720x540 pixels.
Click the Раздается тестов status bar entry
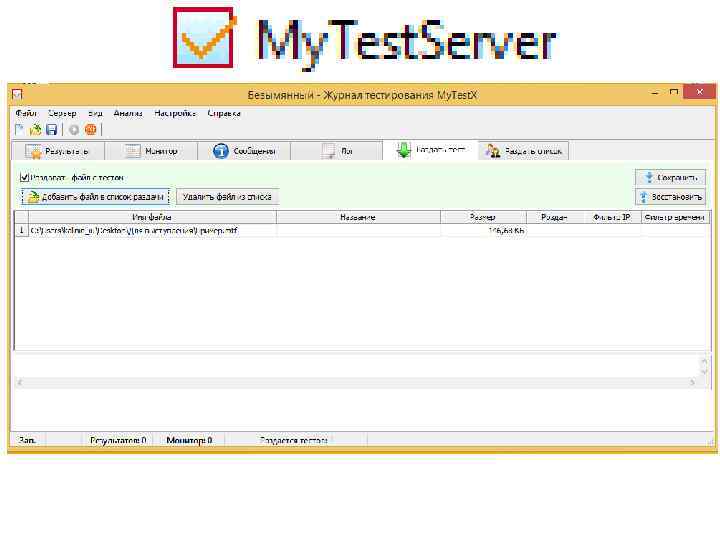coord(294,440)
